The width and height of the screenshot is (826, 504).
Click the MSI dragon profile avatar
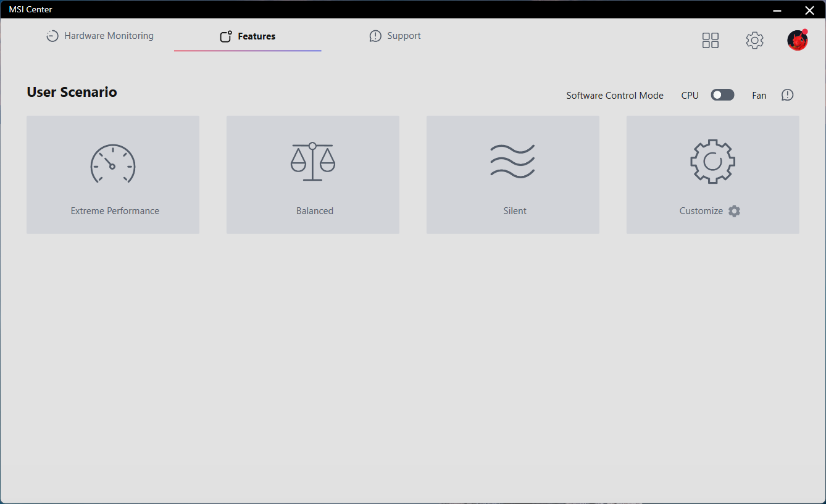798,40
